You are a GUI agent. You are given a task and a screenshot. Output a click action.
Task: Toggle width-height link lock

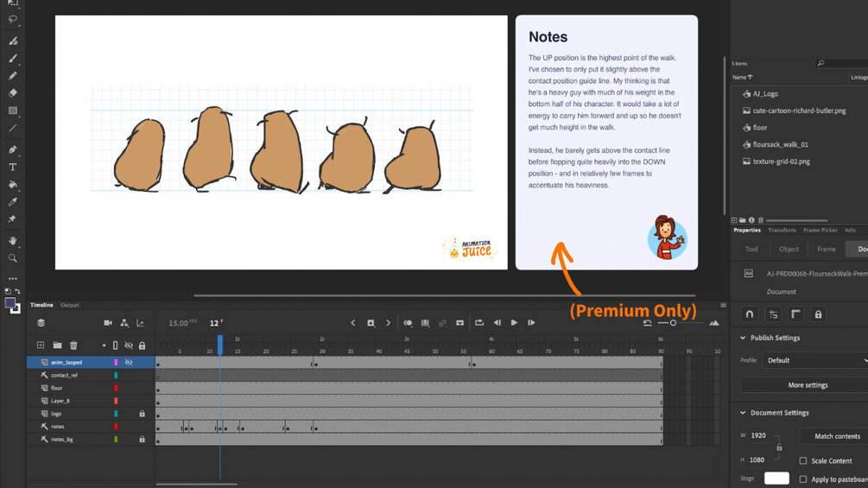tap(779, 447)
